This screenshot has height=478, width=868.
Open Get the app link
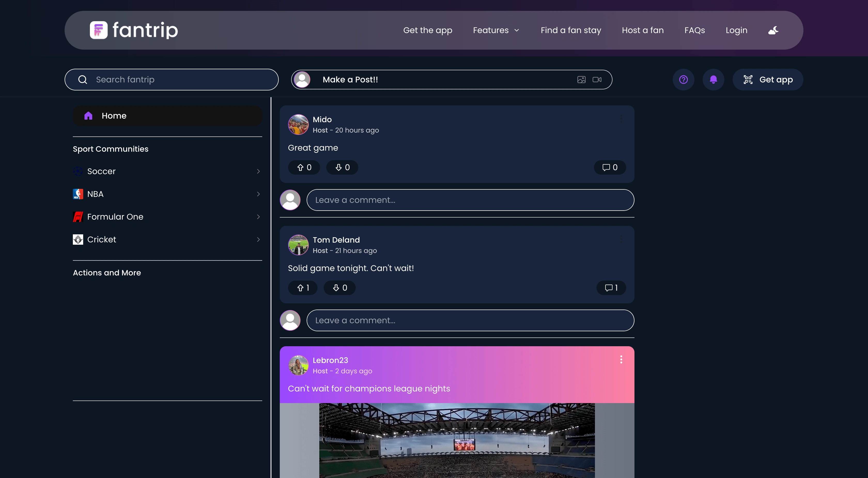[428, 30]
